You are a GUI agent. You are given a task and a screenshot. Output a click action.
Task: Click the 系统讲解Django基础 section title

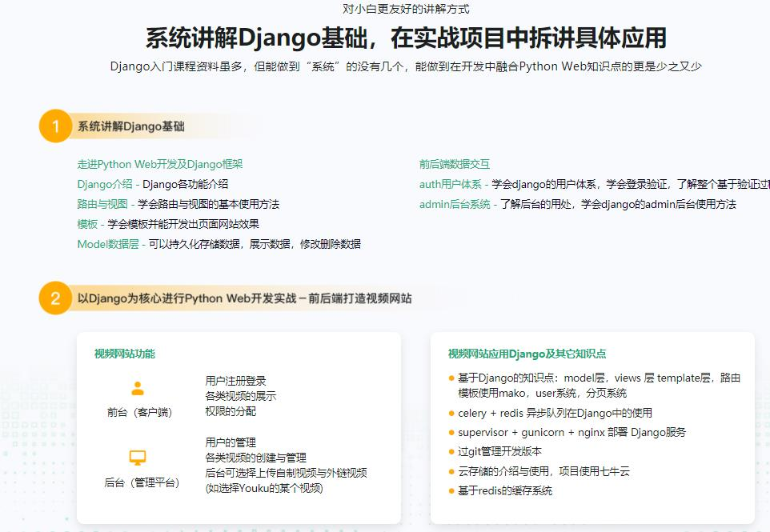click(130, 126)
